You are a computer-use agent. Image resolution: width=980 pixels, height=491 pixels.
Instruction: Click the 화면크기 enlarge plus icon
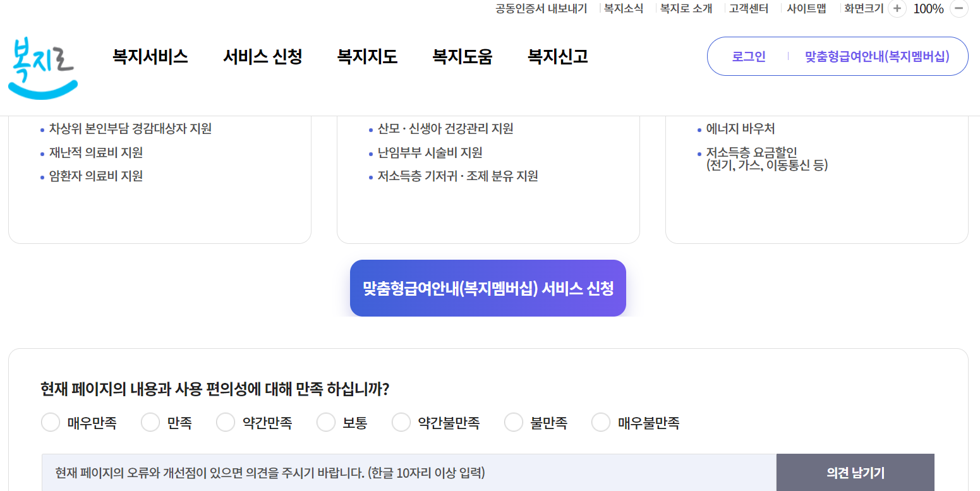point(897,9)
